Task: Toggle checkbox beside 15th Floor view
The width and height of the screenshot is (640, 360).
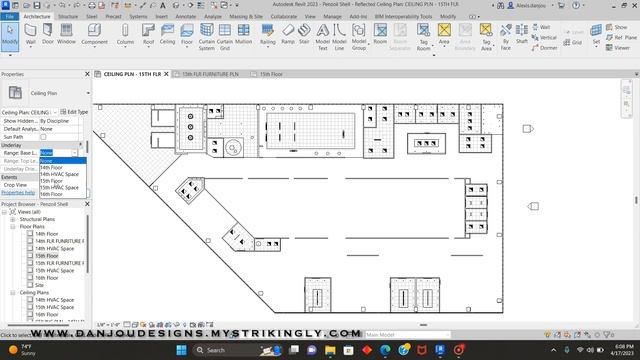Action: (30, 256)
